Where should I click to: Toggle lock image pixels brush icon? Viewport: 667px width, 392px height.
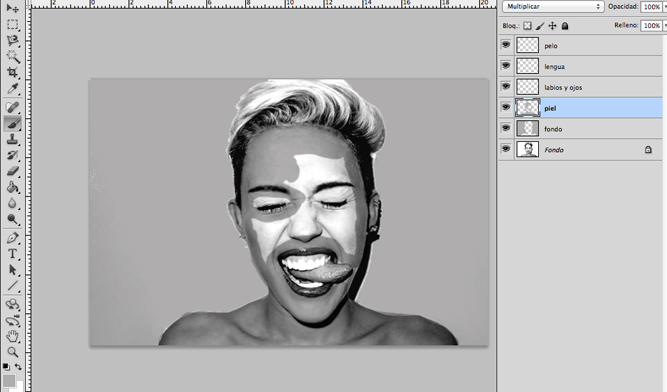540,26
